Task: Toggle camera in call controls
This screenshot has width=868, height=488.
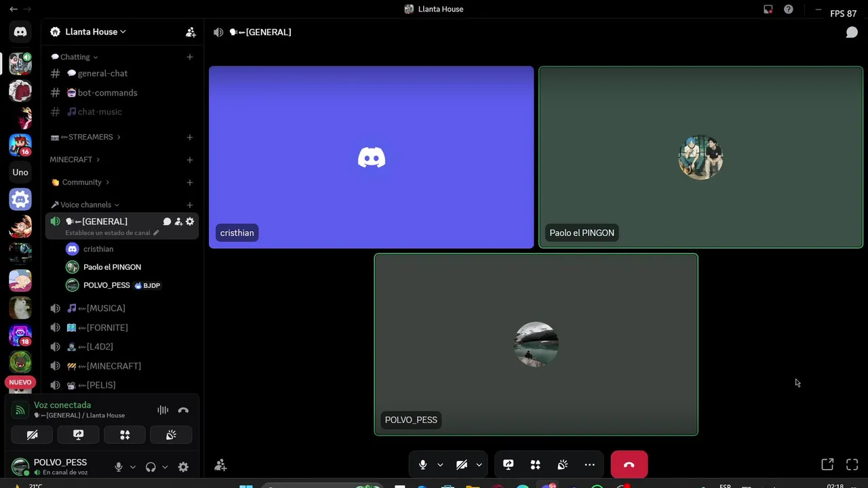Action: [x=462, y=465]
